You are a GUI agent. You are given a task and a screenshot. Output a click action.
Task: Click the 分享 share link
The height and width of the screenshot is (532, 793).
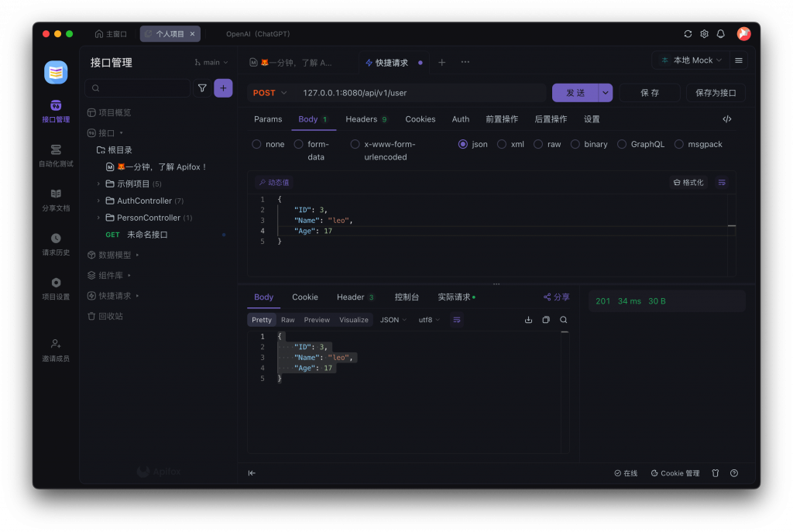point(556,297)
